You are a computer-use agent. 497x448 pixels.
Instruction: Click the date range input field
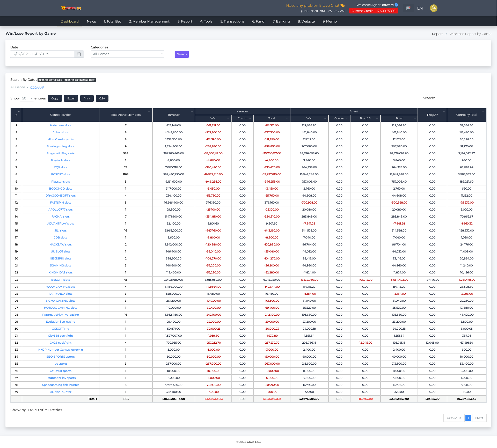[x=42, y=54]
